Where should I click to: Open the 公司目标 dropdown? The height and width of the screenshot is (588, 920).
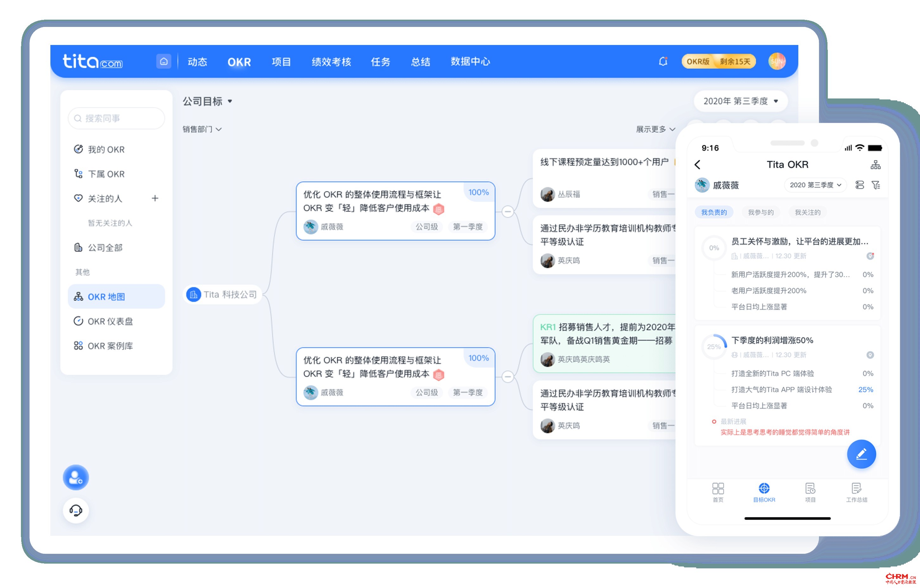tap(208, 102)
